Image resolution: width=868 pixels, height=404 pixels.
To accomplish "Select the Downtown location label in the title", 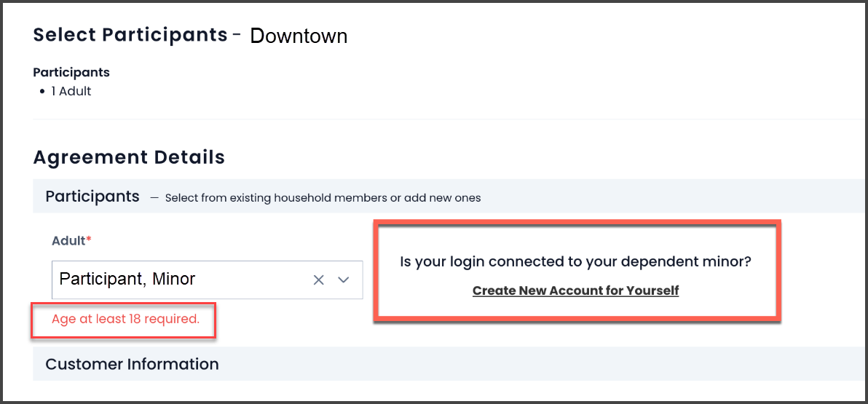I will point(299,36).
